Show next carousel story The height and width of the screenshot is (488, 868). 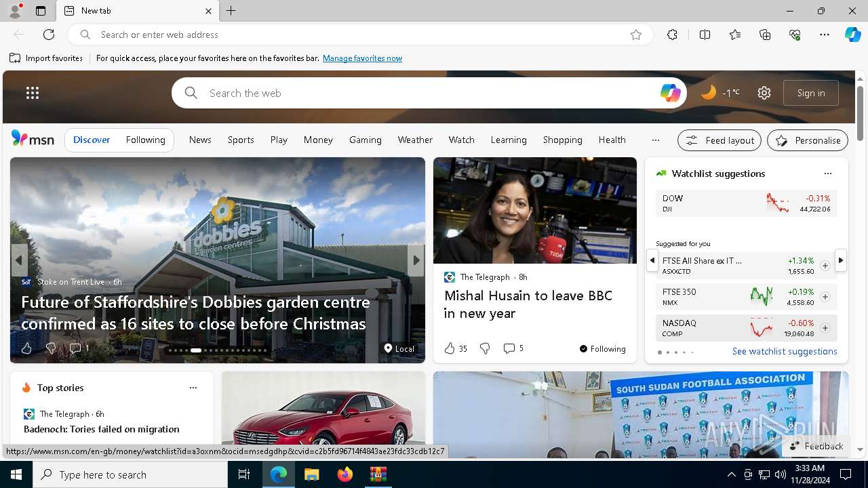(416, 260)
